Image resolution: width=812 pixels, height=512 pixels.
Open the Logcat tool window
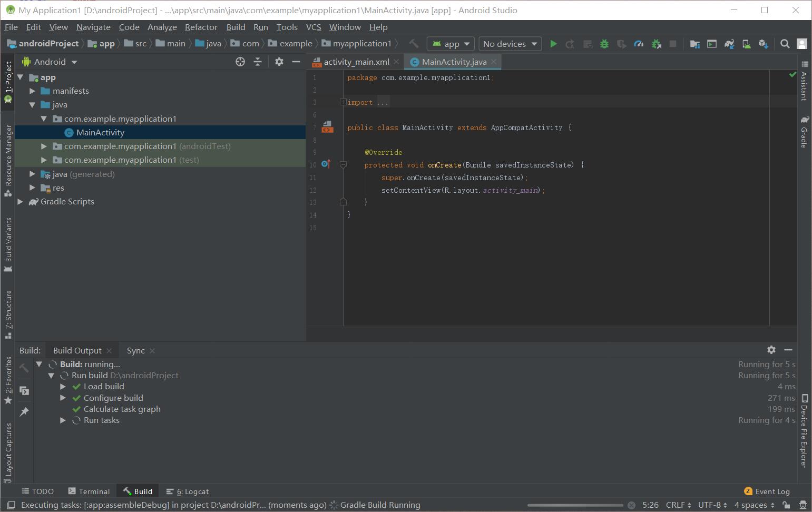(x=188, y=491)
